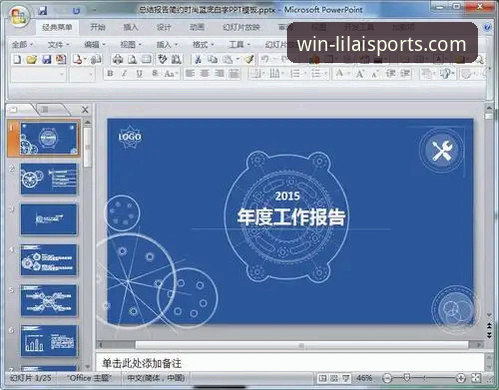Screen dimensions: 499x390
Task: Close the slide thumbnail pane
Action: point(85,110)
